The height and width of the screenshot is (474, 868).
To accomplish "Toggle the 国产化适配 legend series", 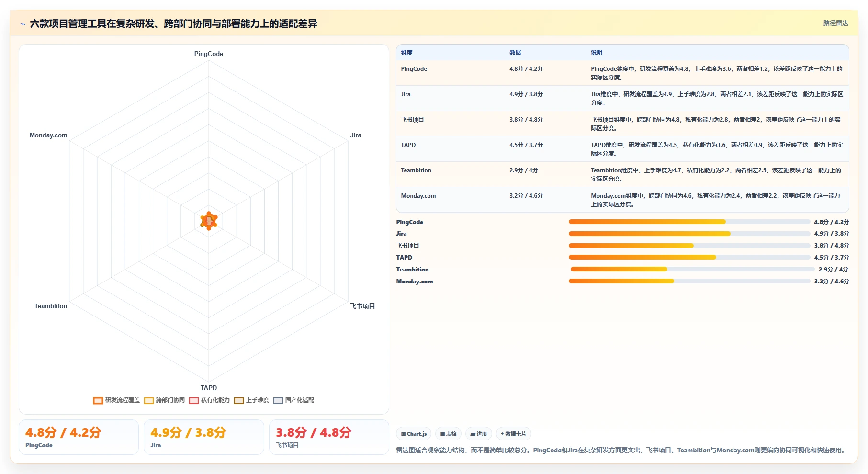I will click(293, 400).
